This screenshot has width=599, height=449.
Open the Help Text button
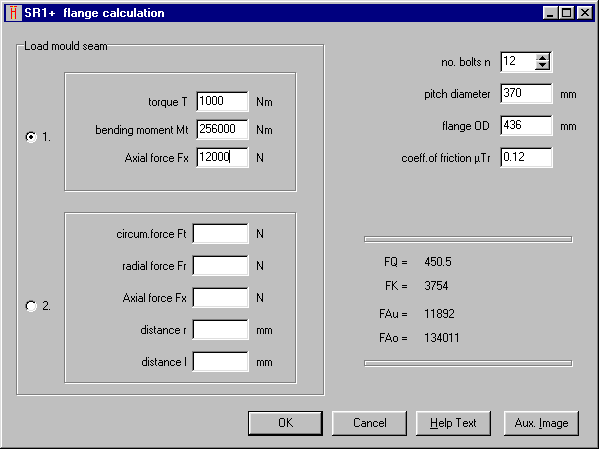point(453,423)
